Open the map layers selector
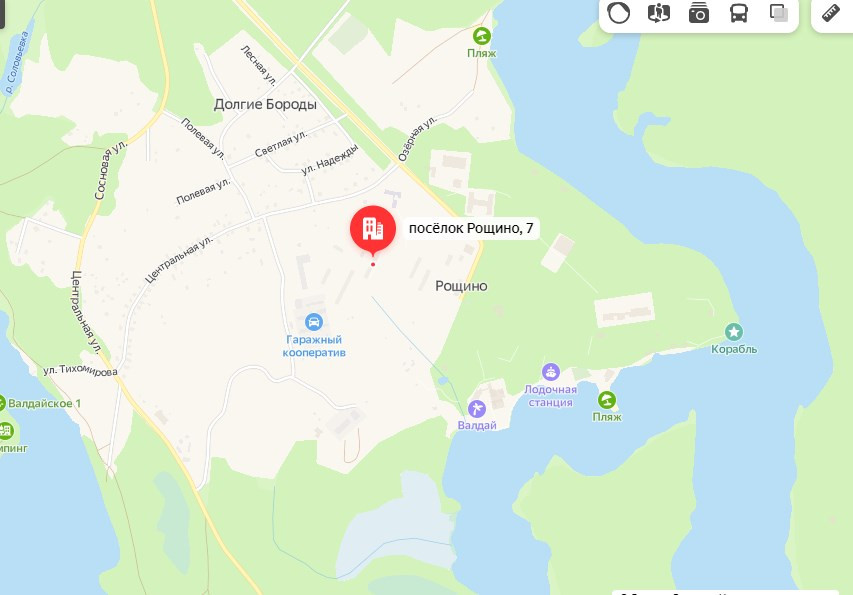The height and width of the screenshot is (595, 853). pyautogui.click(x=778, y=13)
